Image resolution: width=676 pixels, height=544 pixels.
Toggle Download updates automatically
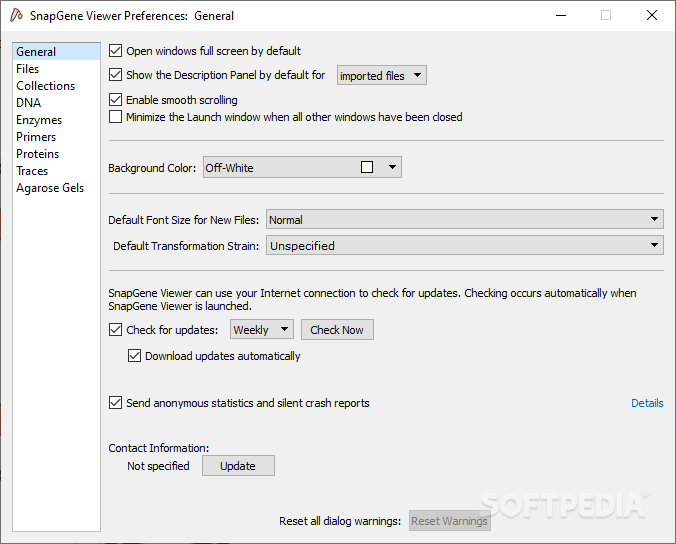coord(135,356)
